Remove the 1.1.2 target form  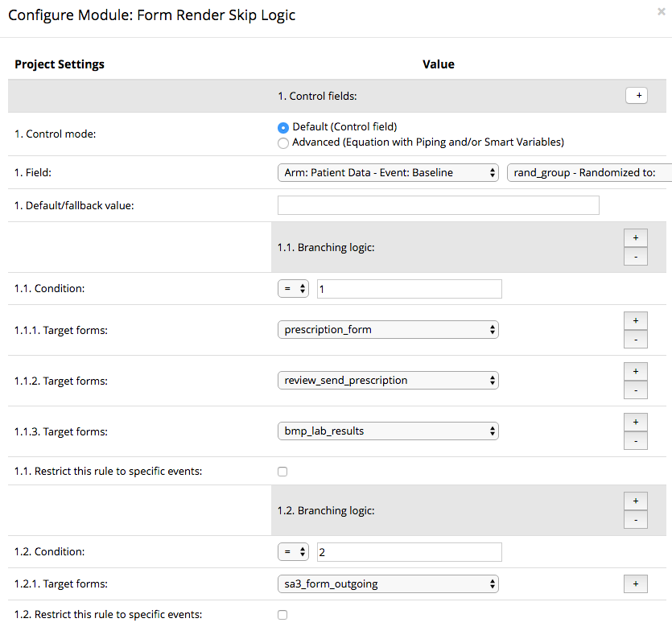tap(636, 390)
